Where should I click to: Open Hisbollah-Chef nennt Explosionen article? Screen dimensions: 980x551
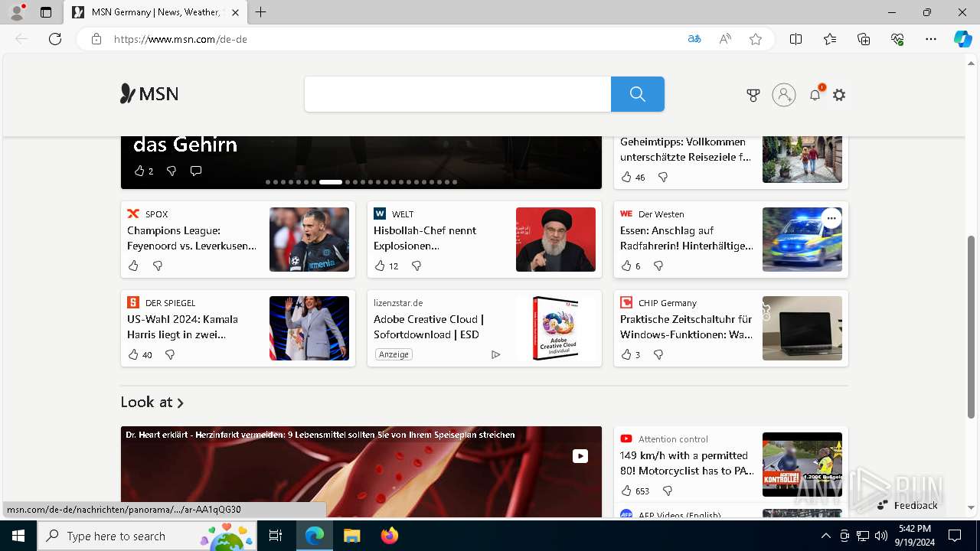[x=426, y=238]
